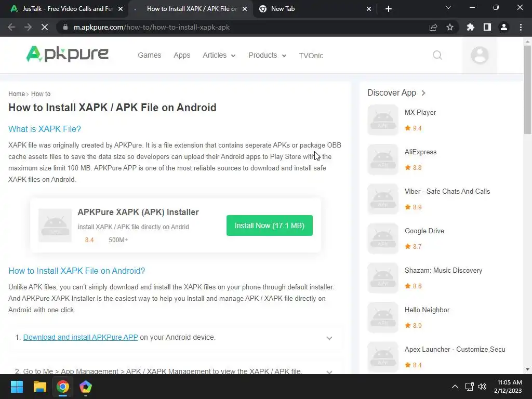Open the Apps menu item
The height and width of the screenshot is (399, 532).
(182, 55)
